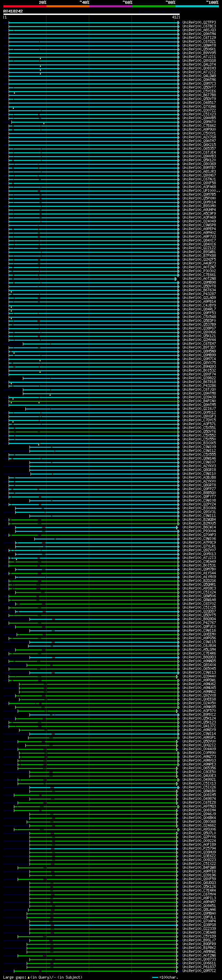Select hit UniRef100_A2X7G8
The width and height of the screenshot is (222, 980).
point(199,137)
